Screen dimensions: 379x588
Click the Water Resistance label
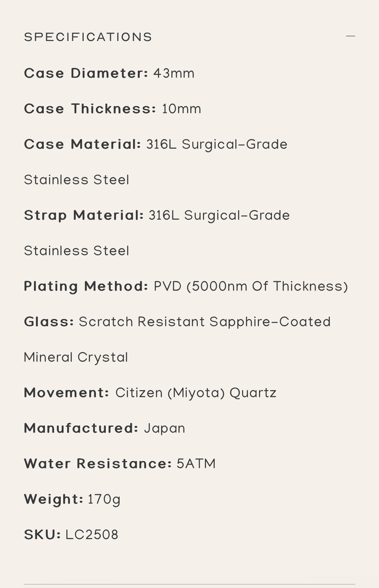tap(98, 464)
